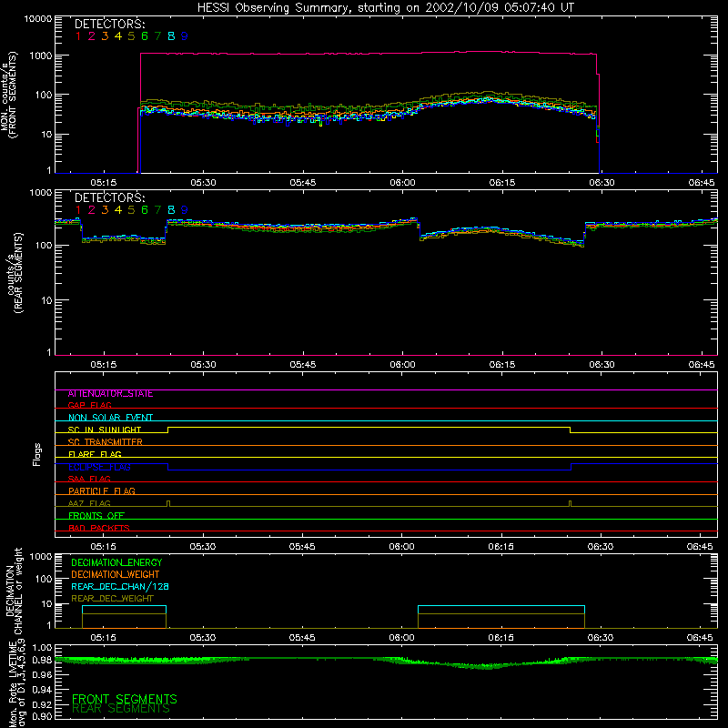Click the 05:30 tick under rear segments plot
728x728 pixels.
click(x=203, y=365)
